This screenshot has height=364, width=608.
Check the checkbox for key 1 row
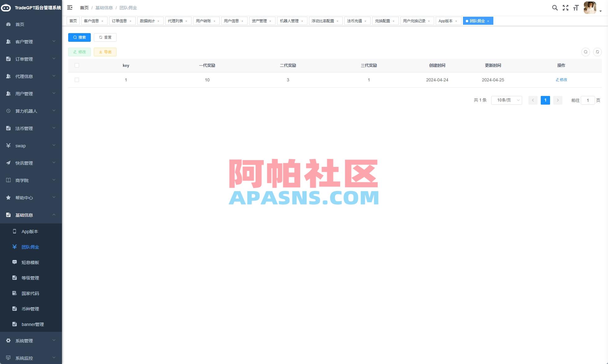pyautogui.click(x=77, y=80)
